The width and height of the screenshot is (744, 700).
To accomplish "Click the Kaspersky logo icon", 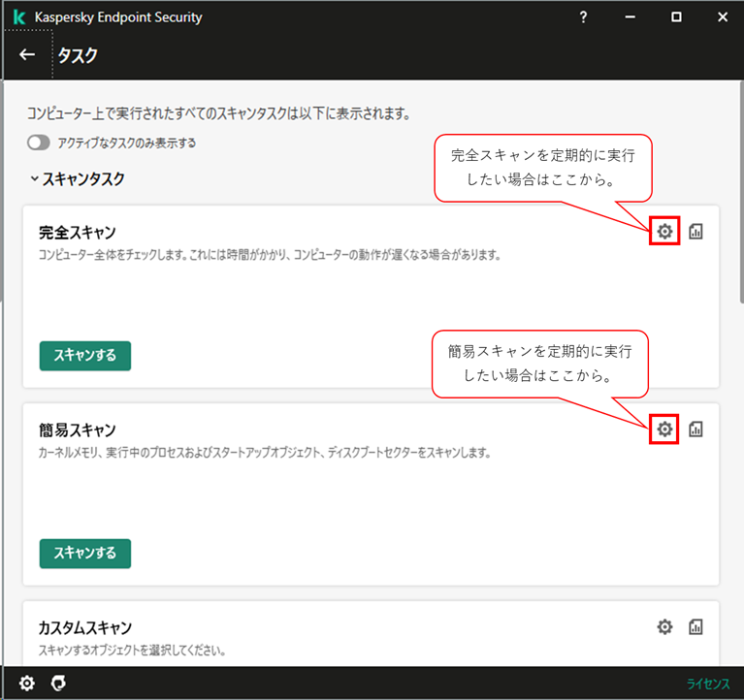I will click(19, 17).
